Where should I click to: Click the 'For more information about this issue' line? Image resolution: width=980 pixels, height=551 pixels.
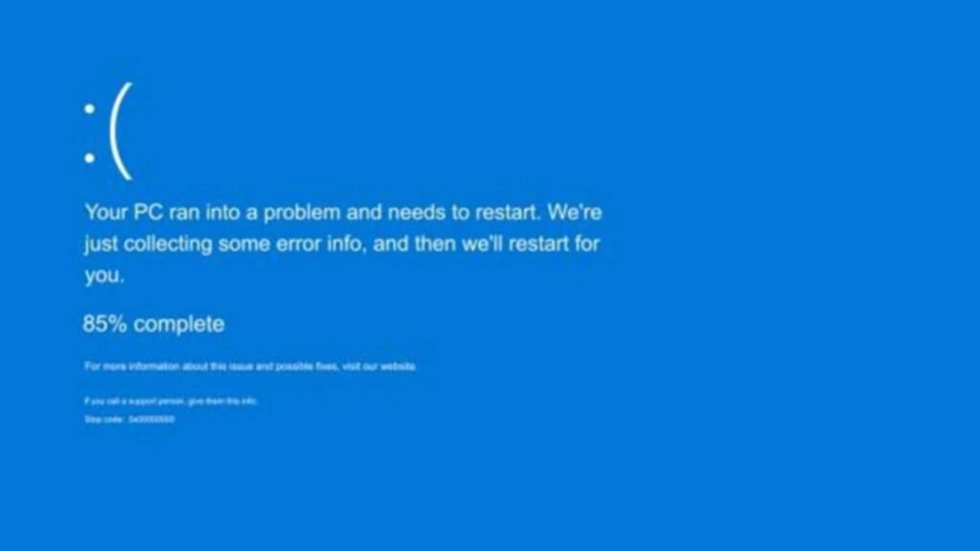pos(251,366)
